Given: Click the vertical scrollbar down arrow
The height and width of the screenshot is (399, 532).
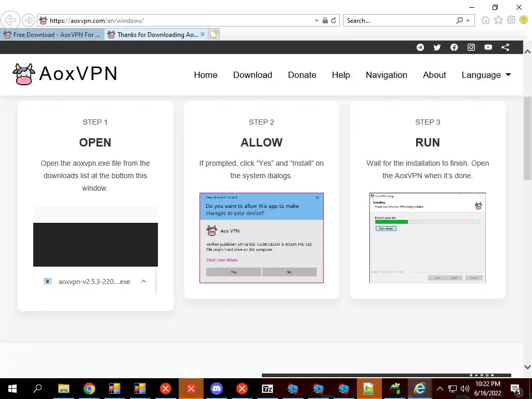Looking at the screenshot, I should [527, 367].
